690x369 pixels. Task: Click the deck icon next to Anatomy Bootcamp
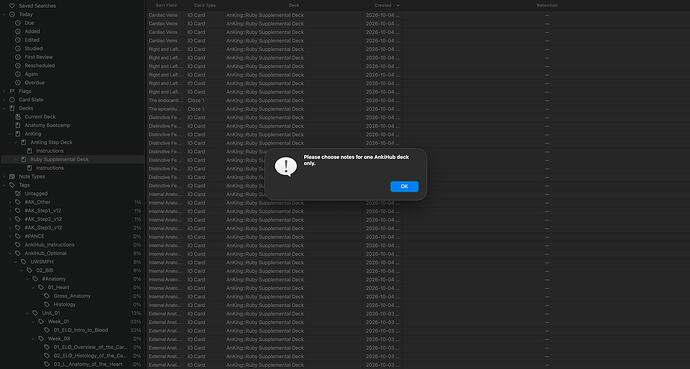(18, 125)
